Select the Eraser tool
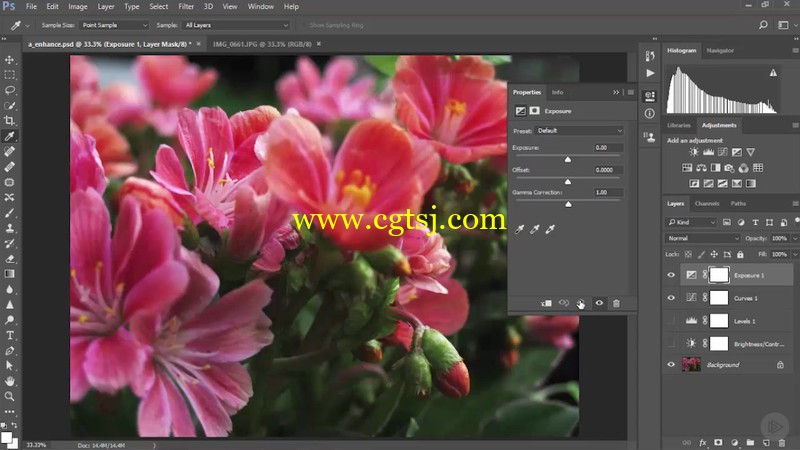 tap(9, 259)
